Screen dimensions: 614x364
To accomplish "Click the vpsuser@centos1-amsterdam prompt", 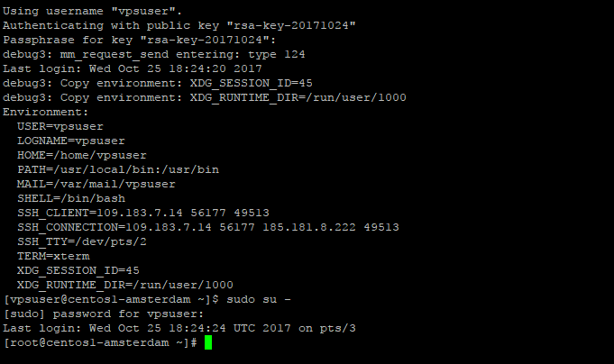I will (x=111, y=300).
